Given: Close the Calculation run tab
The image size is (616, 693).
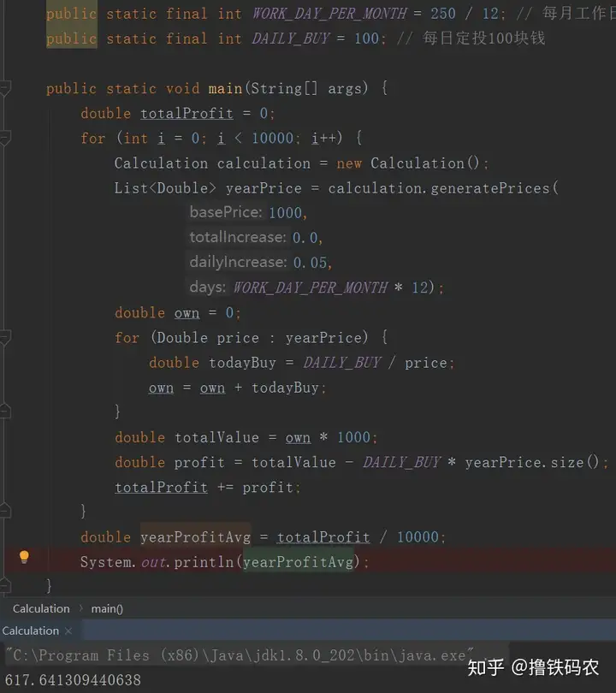Looking at the screenshot, I should pyautogui.click(x=68, y=631).
